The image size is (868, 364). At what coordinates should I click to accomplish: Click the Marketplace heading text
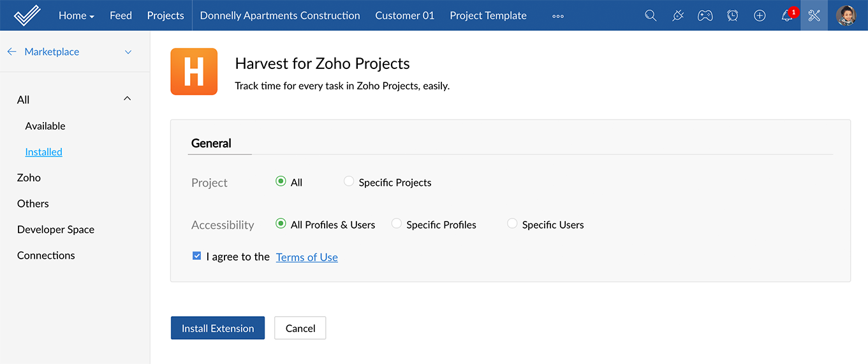[x=52, y=52]
